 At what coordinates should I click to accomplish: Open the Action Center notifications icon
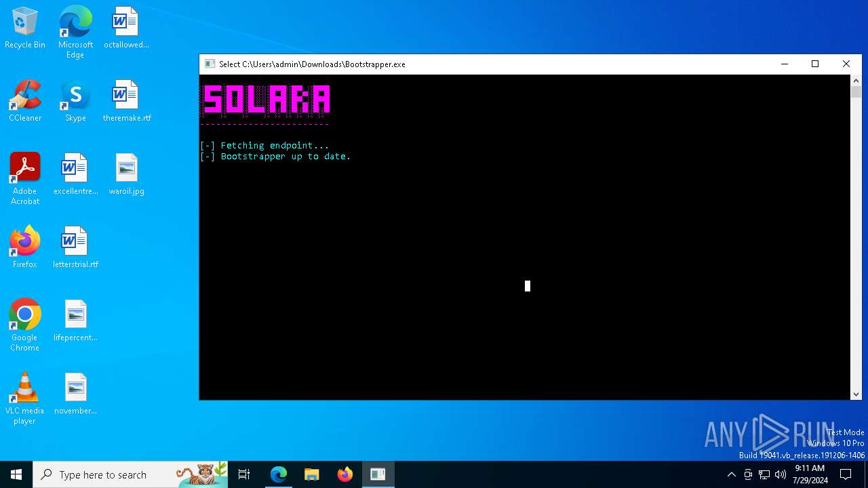point(846,474)
